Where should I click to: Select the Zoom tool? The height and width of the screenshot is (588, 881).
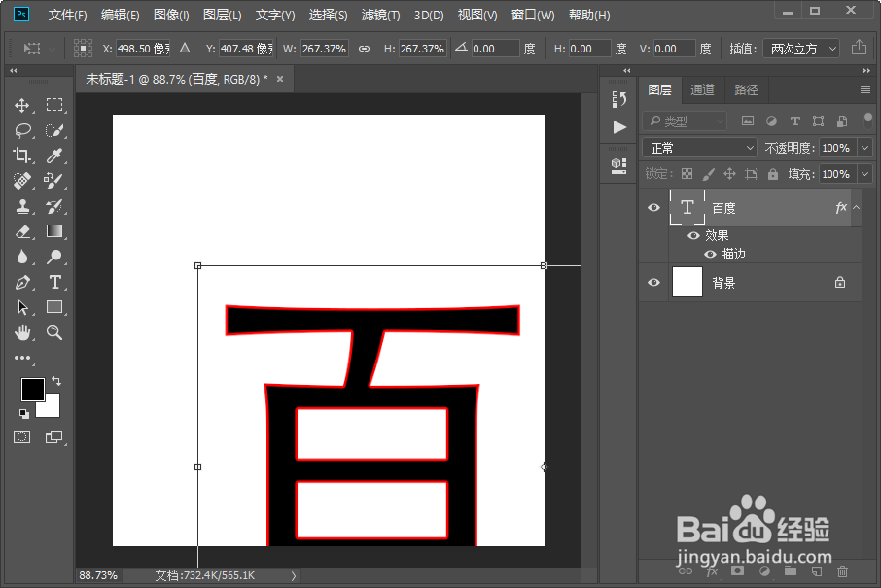54,332
